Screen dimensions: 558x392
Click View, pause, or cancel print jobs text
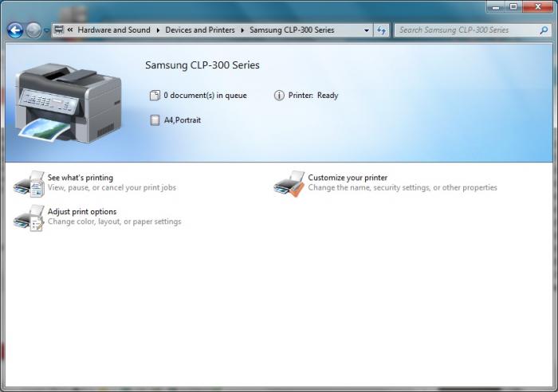click(112, 187)
